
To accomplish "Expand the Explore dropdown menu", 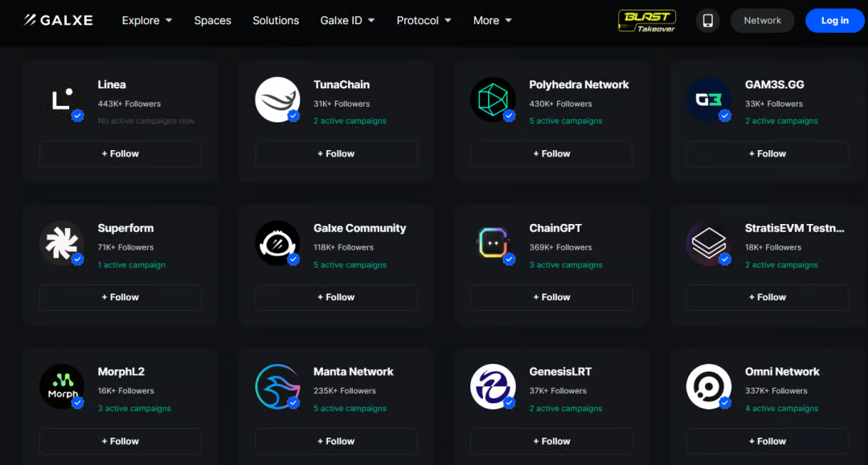I will click(x=147, y=21).
